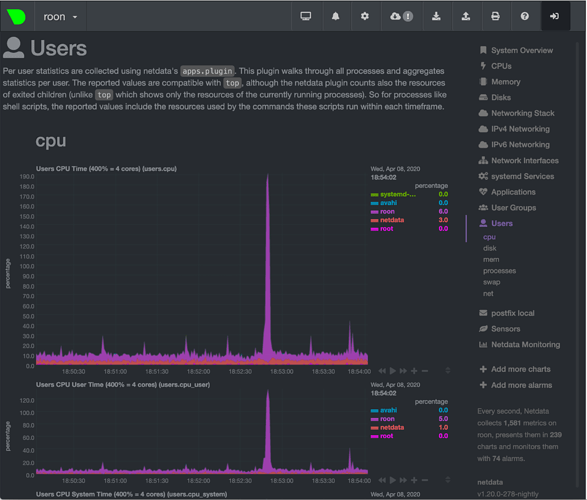Viewport: 587px width, 500px height.
Task: Open the alarms bell icon
Action: click(x=336, y=16)
